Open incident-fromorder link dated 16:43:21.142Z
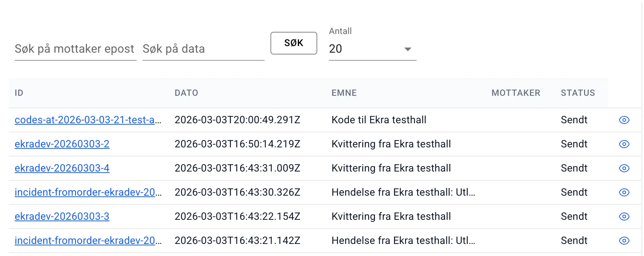Image resolution: width=644 pixels, height=256 pixels. pyautogui.click(x=88, y=241)
